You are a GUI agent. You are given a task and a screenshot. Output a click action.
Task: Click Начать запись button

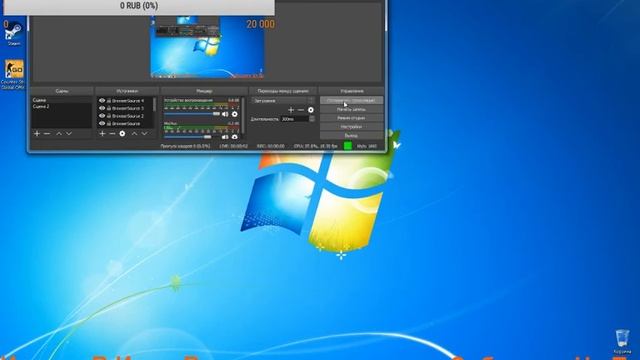(x=351, y=109)
